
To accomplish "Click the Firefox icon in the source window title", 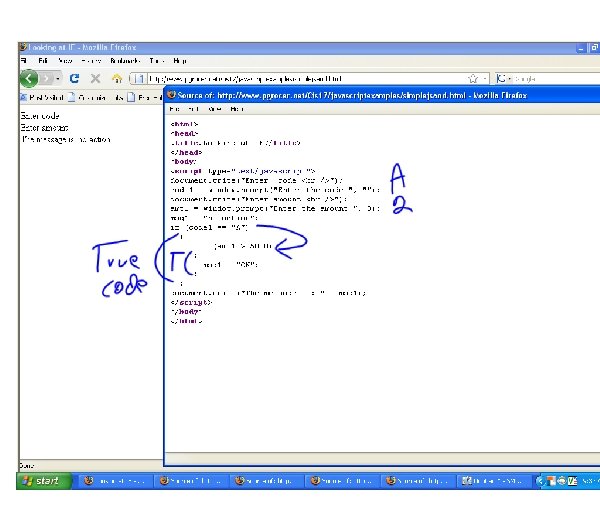I will tap(171, 95).
